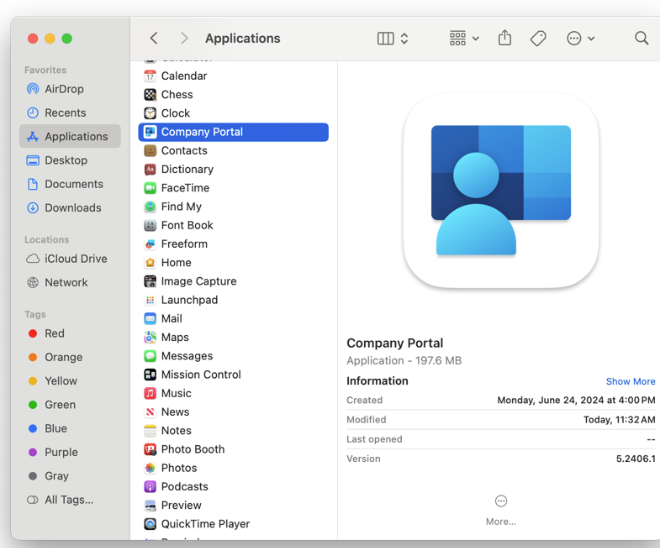Select the Freeform app icon

(150, 244)
